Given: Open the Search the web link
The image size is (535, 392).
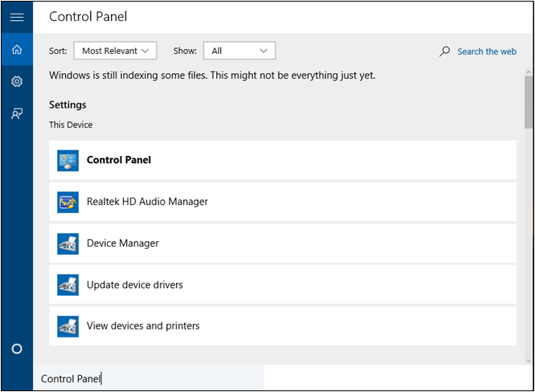Looking at the screenshot, I should pyautogui.click(x=487, y=51).
